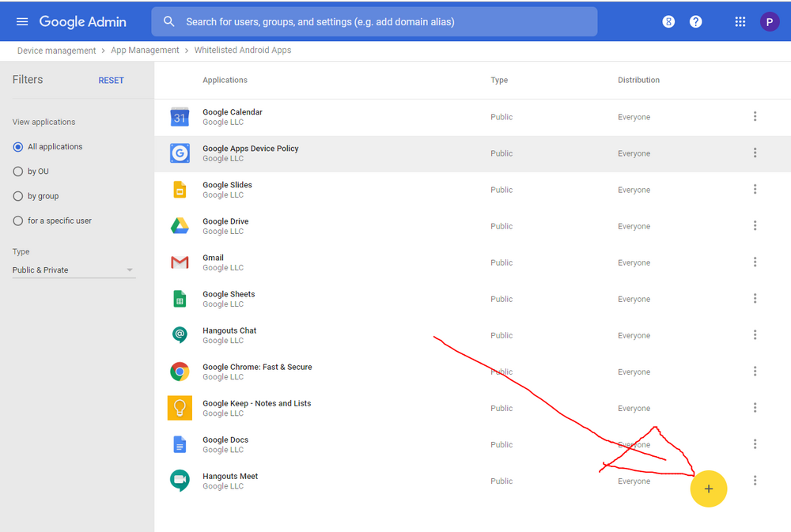Open the help question mark icon

click(x=695, y=21)
